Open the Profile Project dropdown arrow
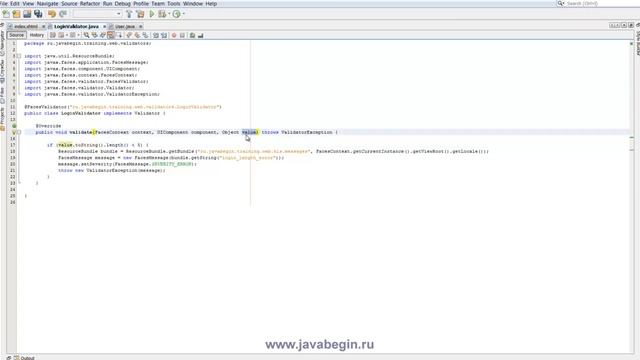The height and width of the screenshot is (360, 640). coord(184,14)
